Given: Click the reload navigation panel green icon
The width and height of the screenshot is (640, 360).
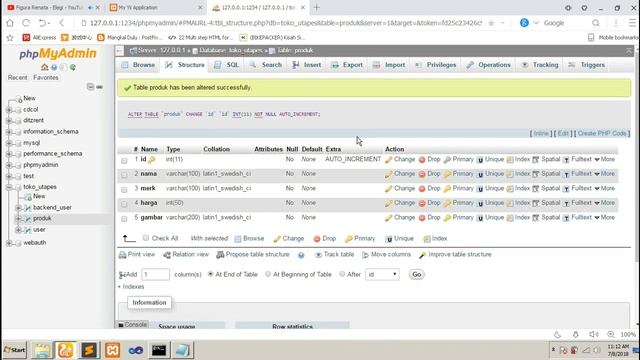Looking at the screenshot, I should pyautogui.click(x=73, y=67).
